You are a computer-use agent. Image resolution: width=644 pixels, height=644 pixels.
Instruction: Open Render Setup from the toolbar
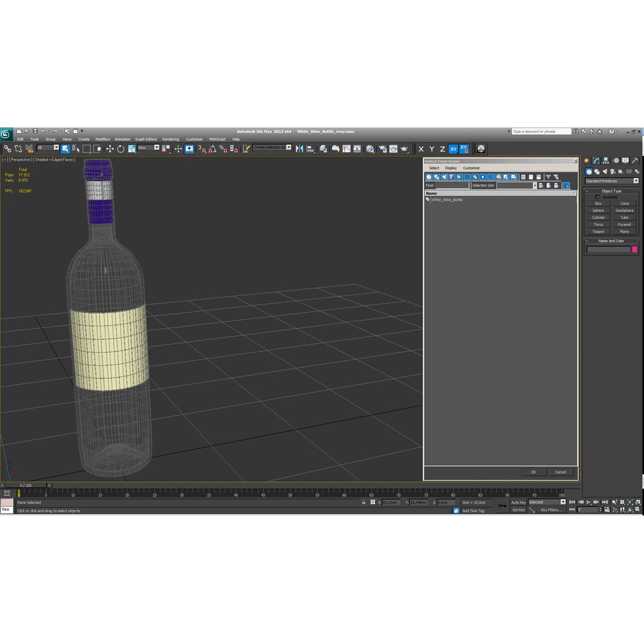click(382, 148)
